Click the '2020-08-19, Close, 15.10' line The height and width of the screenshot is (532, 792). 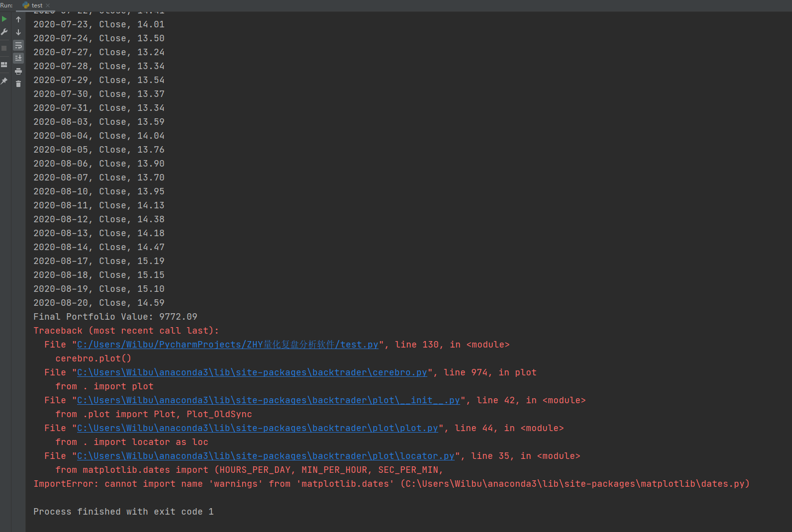click(99, 289)
